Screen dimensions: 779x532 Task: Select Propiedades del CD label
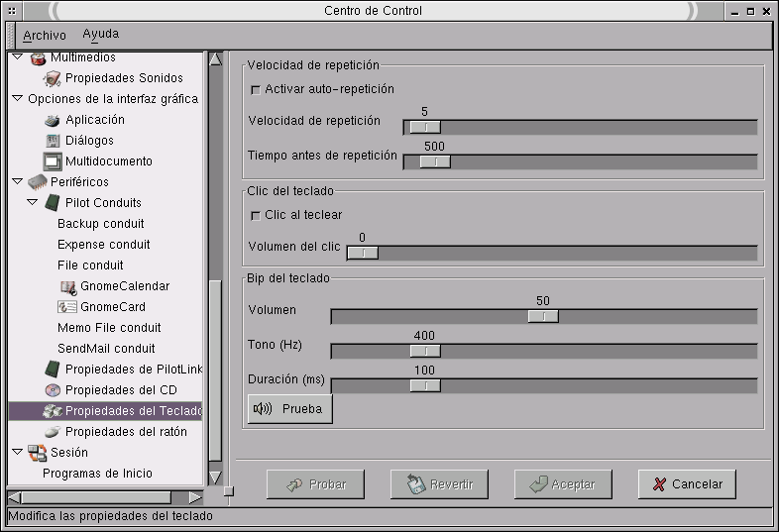point(121,390)
